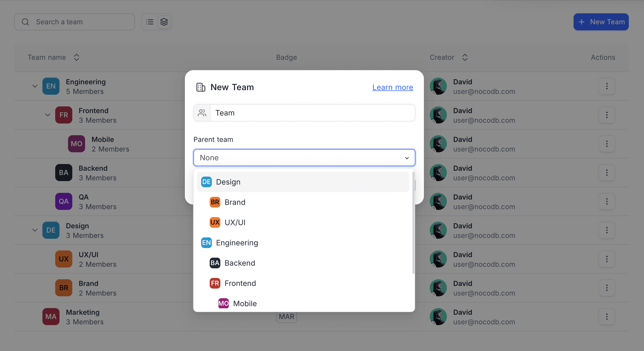Click the team name input field
Image resolution: width=644 pixels, height=351 pixels.
[312, 113]
